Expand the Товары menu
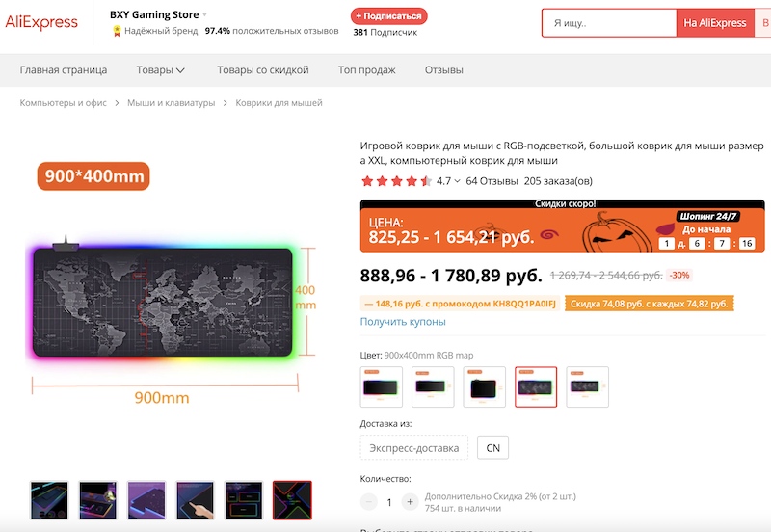Screen dimensions: 771x532 pyautogui.click(x=160, y=70)
